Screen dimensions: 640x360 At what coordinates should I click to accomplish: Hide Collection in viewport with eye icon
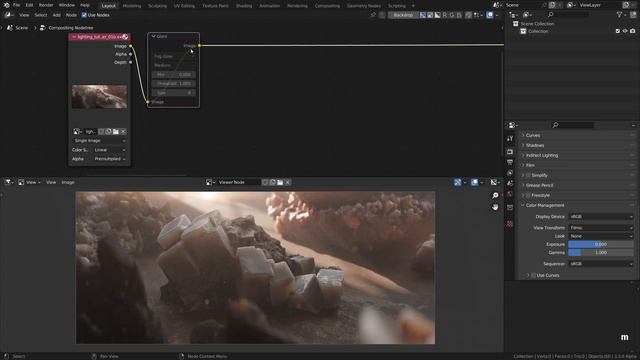pyautogui.click(x=625, y=31)
